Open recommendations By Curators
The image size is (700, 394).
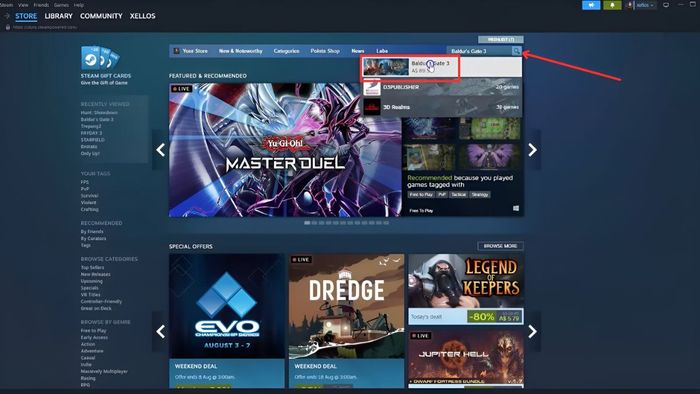point(93,238)
